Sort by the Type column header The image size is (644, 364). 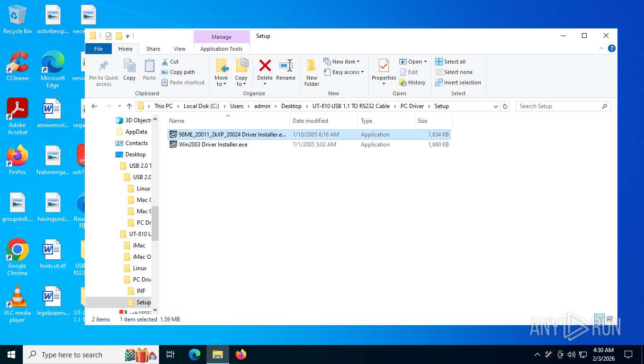pos(386,120)
